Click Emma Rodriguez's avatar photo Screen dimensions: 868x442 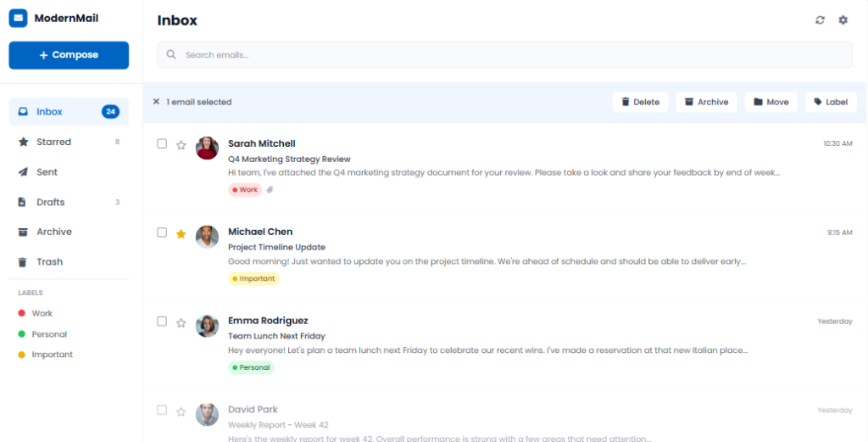point(207,326)
